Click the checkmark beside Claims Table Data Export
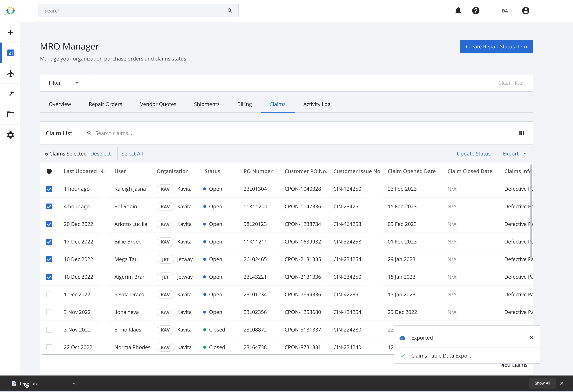 [x=402, y=356]
